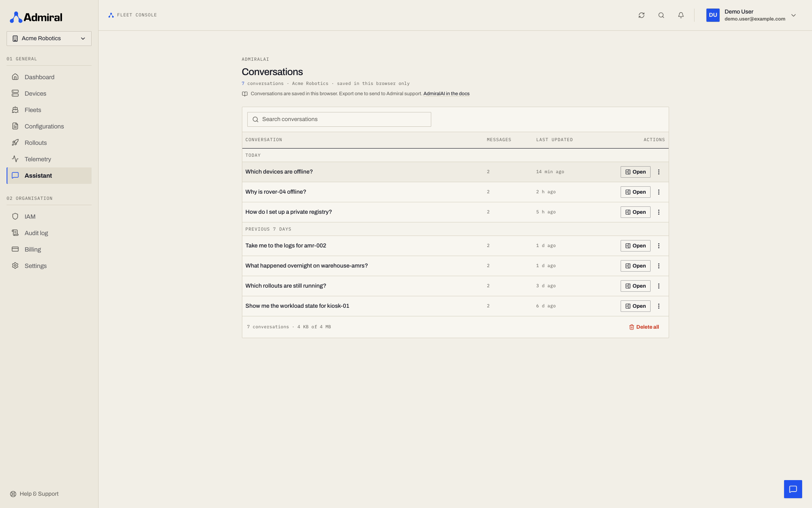This screenshot has width=812, height=508.
Task: Open the 'Take me to the logs for amr-002' conversation
Action: pyautogui.click(x=635, y=246)
